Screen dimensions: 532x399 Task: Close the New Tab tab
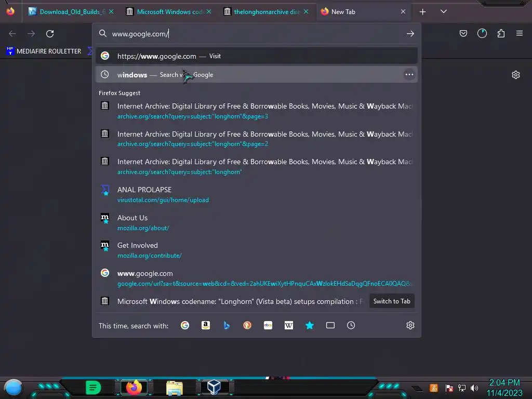pos(403,11)
